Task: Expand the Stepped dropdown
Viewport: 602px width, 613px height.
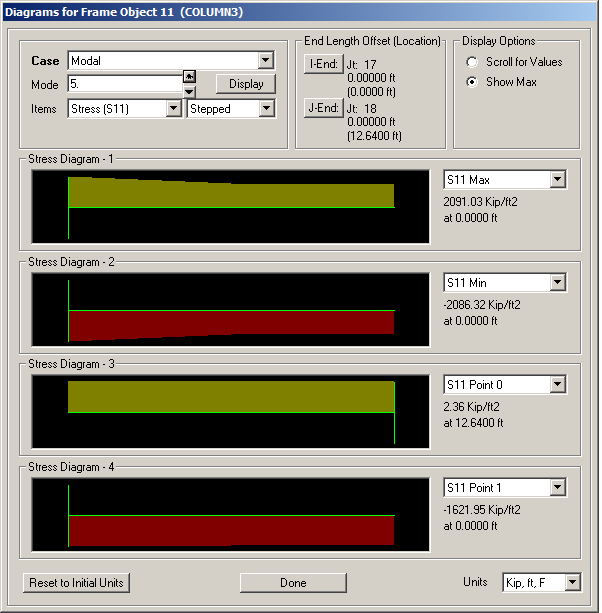Action: pos(231,109)
